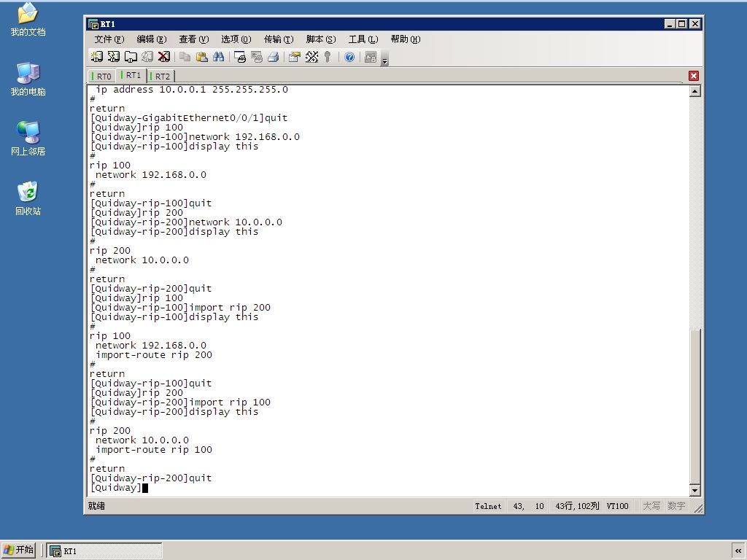Screen dimensions: 747x560
Task: Switch to the RT0 session tab
Action: (x=102, y=76)
